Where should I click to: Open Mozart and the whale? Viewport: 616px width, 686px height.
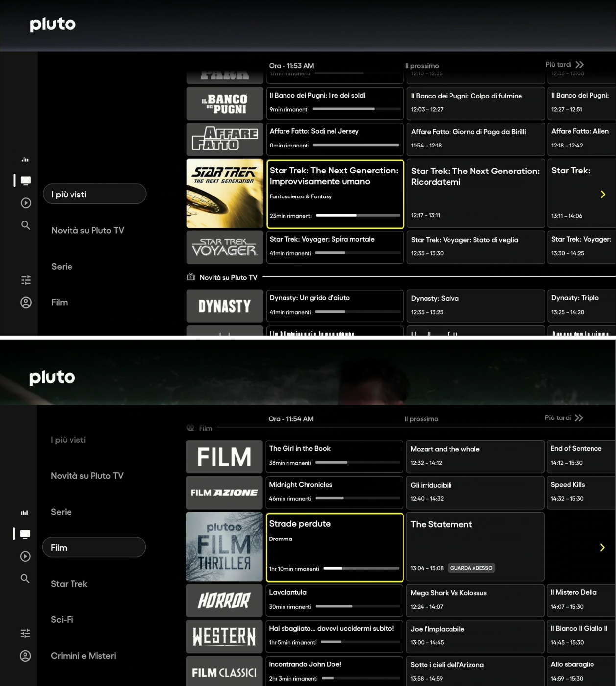[475, 457]
